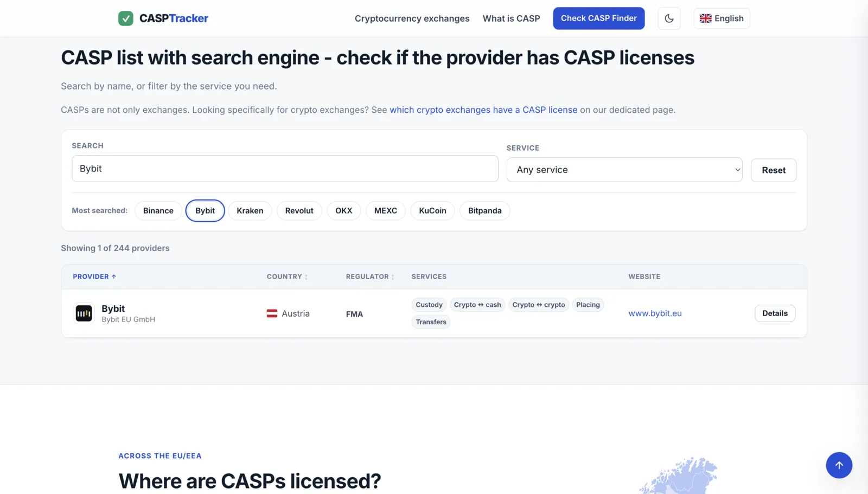Click the Services column header

[429, 277]
